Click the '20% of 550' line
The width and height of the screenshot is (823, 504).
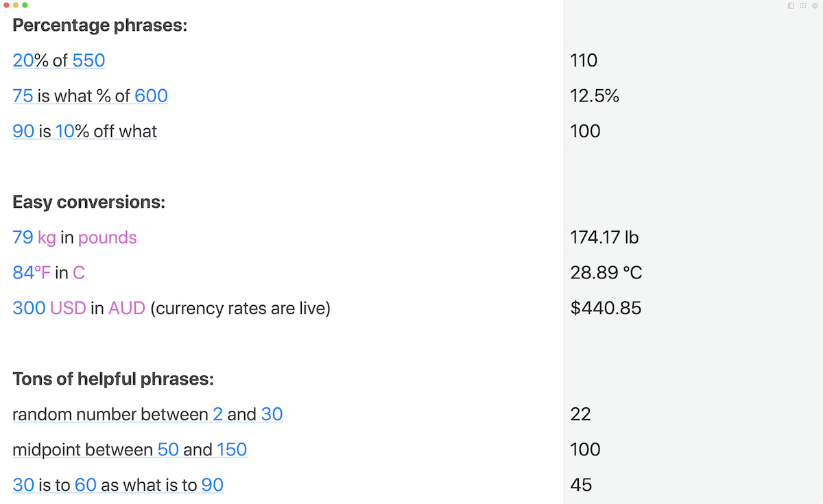click(x=59, y=60)
